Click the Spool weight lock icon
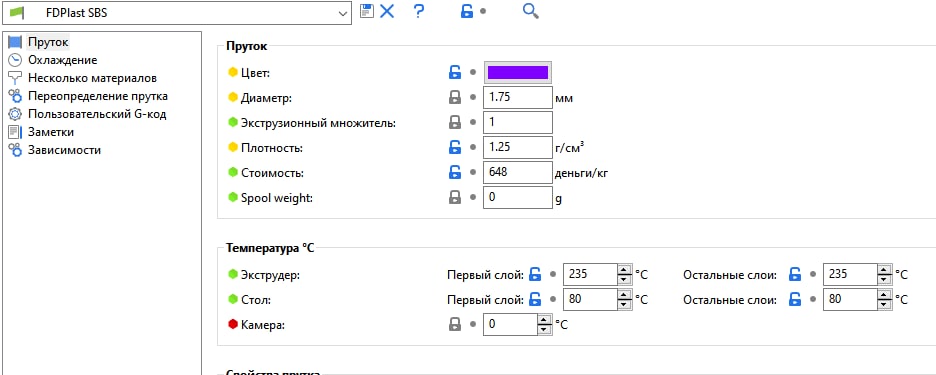The image size is (936, 375). (x=455, y=198)
